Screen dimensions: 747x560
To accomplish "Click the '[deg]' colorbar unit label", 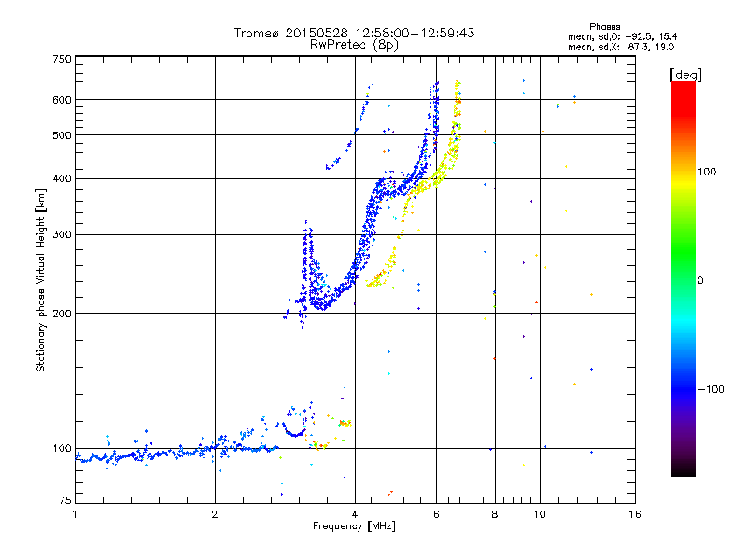I will (685, 75).
